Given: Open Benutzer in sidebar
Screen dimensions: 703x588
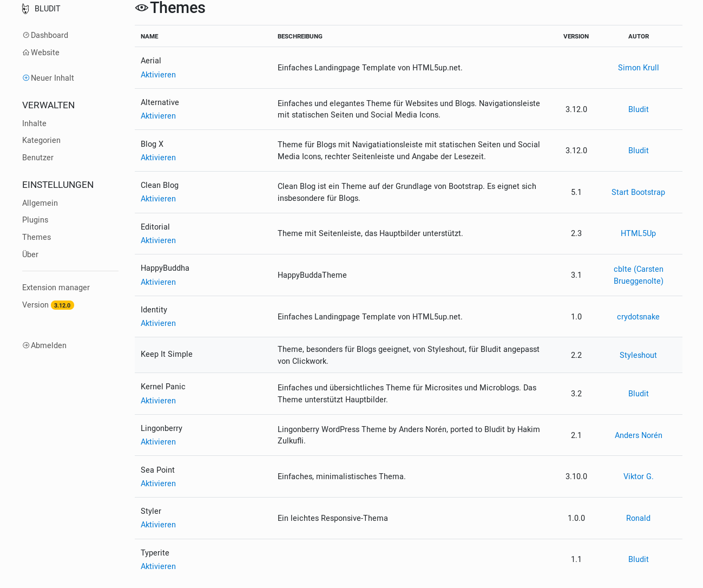Looking at the screenshot, I should click(x=38, y=158).
